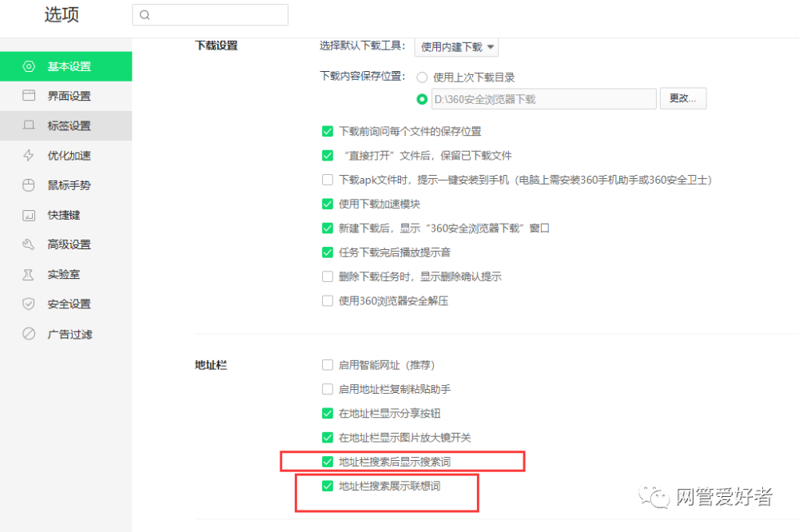Open 快捷键 settings

point(66,215)
